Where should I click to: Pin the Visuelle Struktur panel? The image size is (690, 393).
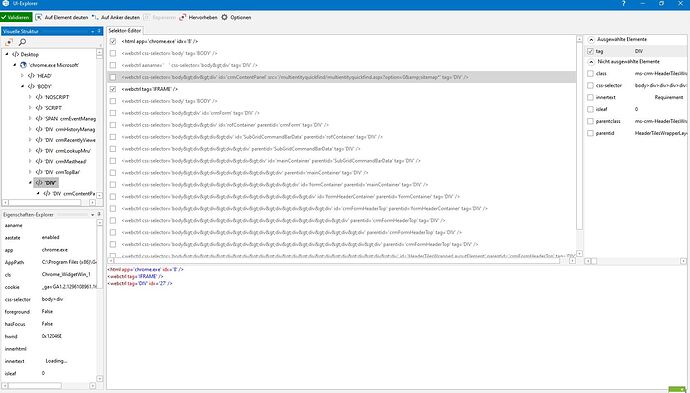99,32
